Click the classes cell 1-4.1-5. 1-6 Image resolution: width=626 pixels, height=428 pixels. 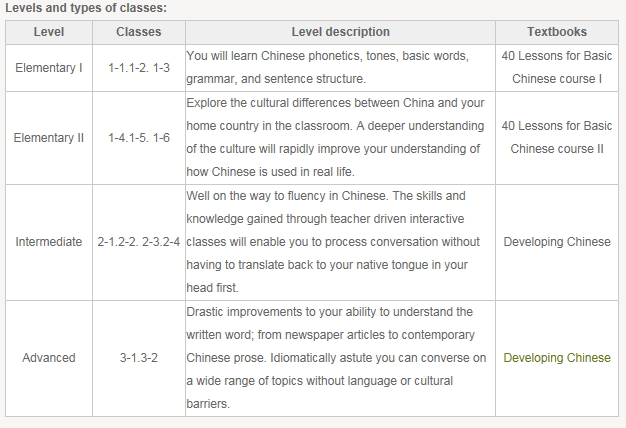point(139,138)
